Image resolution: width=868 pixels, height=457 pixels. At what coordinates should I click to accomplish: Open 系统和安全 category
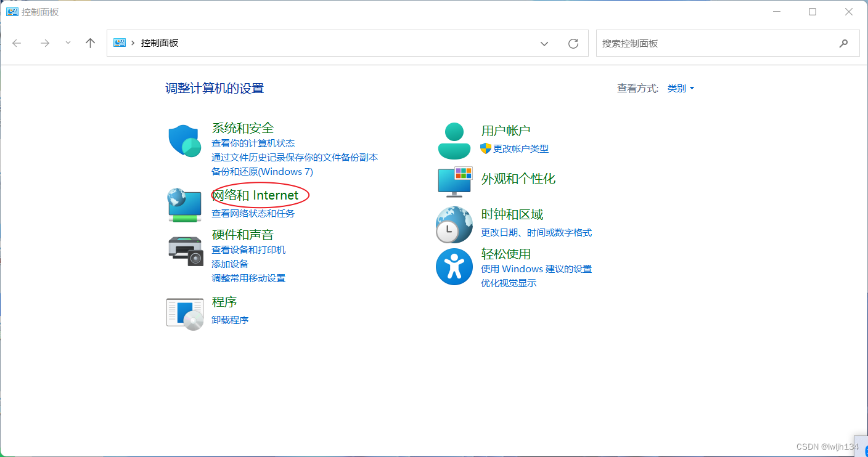point(243,128)
